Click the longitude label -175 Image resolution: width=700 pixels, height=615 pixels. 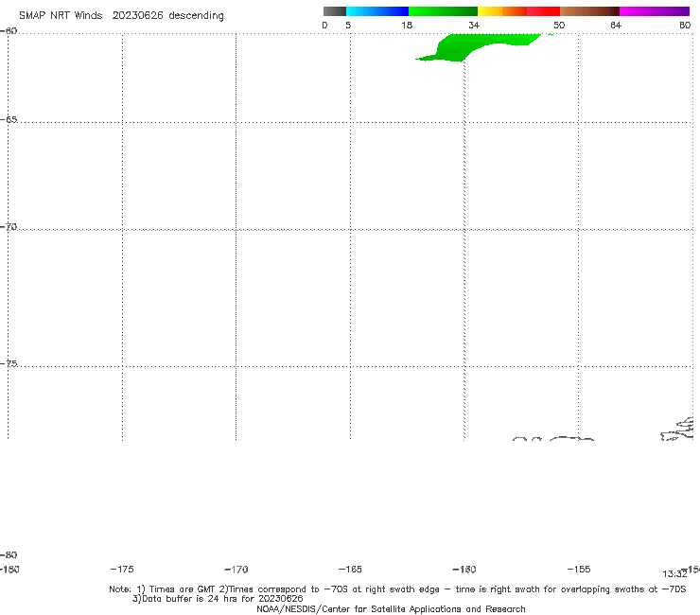tap(122, 569)
